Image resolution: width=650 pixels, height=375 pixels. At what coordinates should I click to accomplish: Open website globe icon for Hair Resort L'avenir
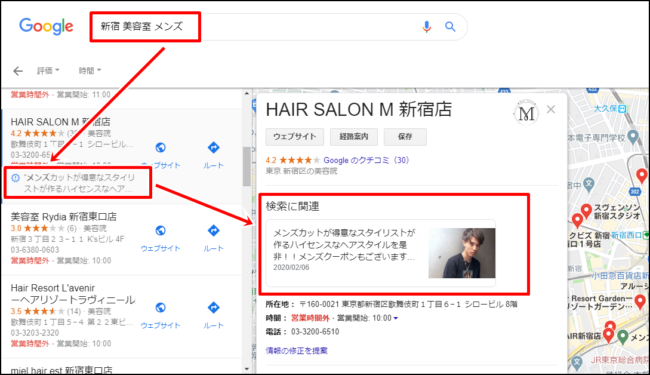[160, 307]
